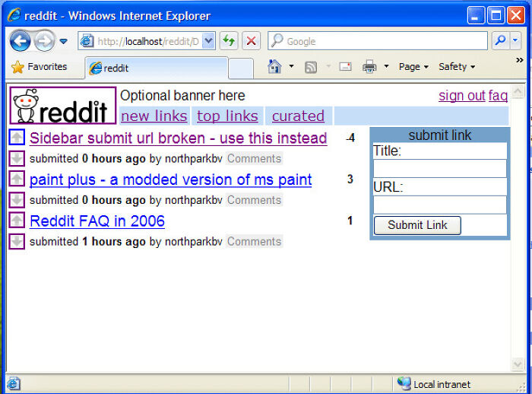532x394 pixels.
Task: Click the page scrollbar down arrow
Action: (x=518, y=364)
